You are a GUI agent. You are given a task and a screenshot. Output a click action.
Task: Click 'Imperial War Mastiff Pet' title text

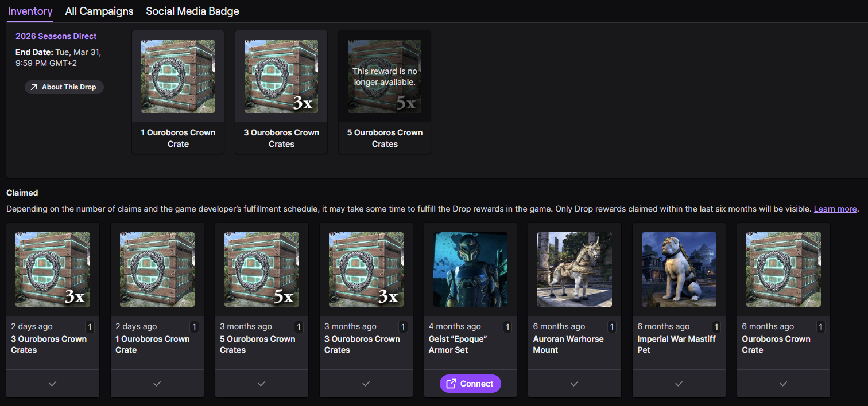coord(676,344)
